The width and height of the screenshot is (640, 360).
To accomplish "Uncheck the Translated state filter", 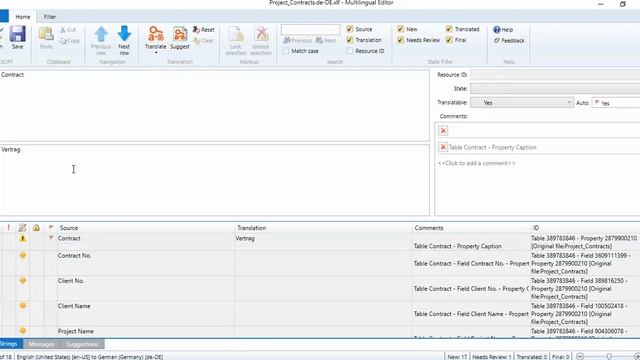I will 449,29.
